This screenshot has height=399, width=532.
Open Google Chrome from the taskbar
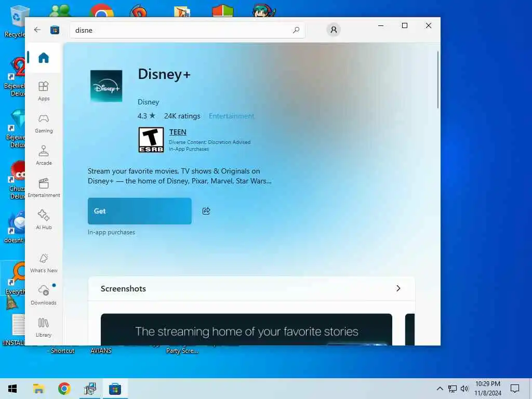64,389
